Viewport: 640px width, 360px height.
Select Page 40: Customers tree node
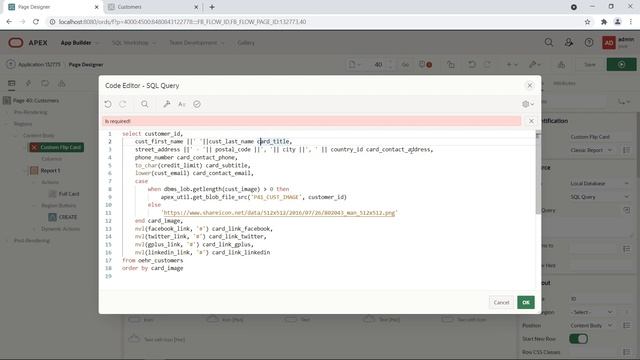(x=36, y=100)
